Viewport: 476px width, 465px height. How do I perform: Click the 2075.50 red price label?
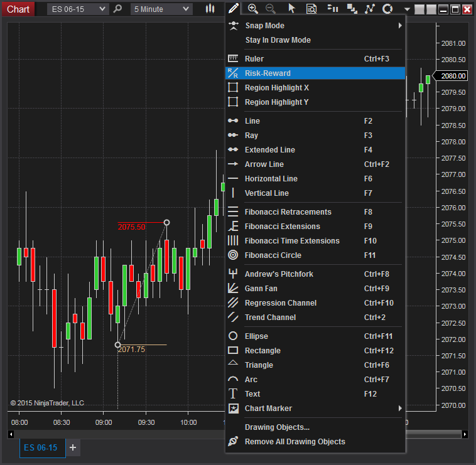click(131, 227)
